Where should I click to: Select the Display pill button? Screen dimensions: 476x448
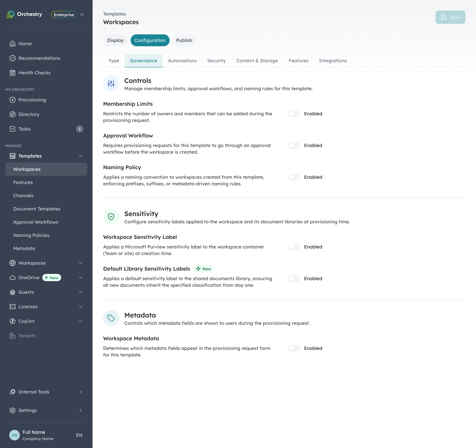pyautogui.click(x=115, y=40)
